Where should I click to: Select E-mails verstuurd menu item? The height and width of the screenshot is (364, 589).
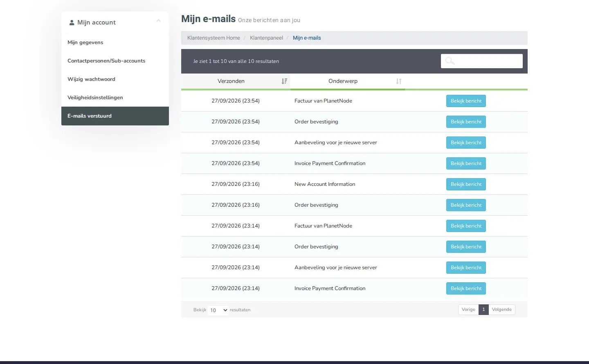pyautogui.click(x=115, y=116)
